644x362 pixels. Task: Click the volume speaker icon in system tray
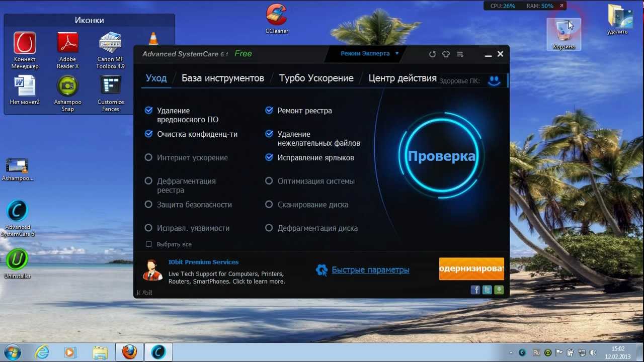click(x=593, y=352)
